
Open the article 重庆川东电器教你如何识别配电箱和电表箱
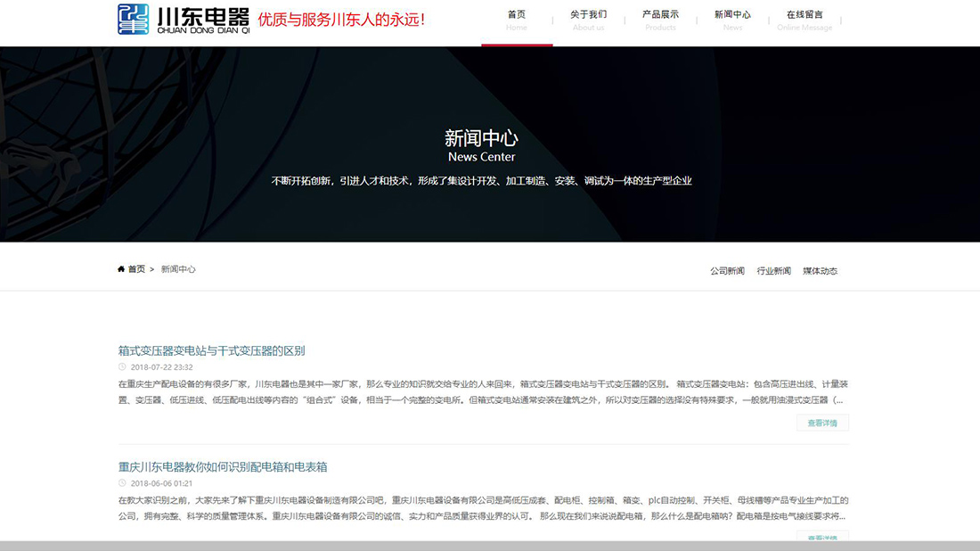coord(222,466)
